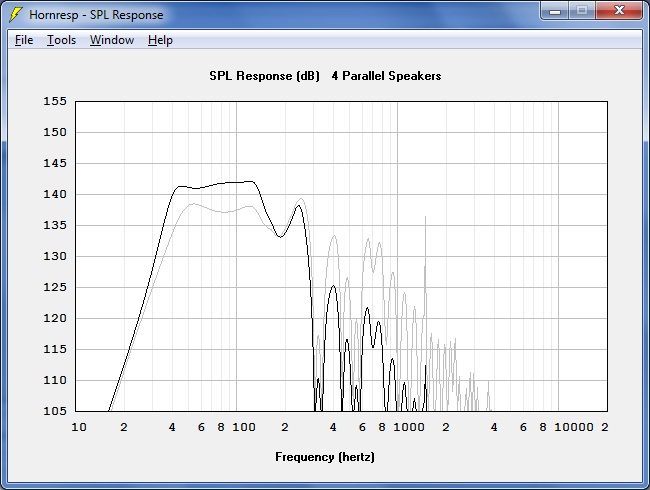Click the 125 dB y-axis label
This screenshot has width=650, height=490.
pos(55,287)
